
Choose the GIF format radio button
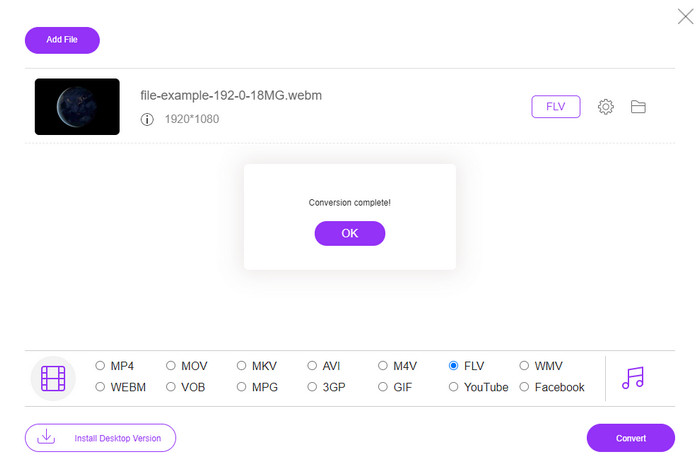[x=384, y=387]
